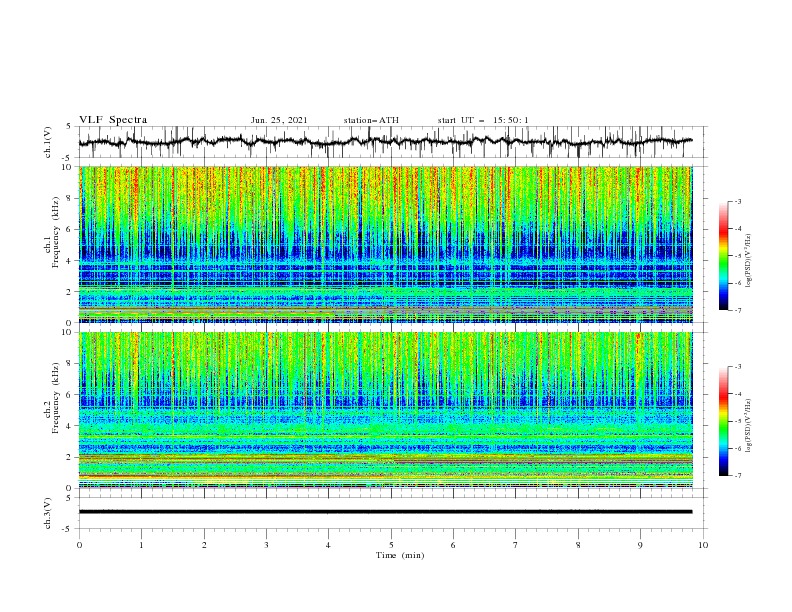Click time axis tick label '1'
This screenshot has width=792, height=612.
(x=141, y=545)
